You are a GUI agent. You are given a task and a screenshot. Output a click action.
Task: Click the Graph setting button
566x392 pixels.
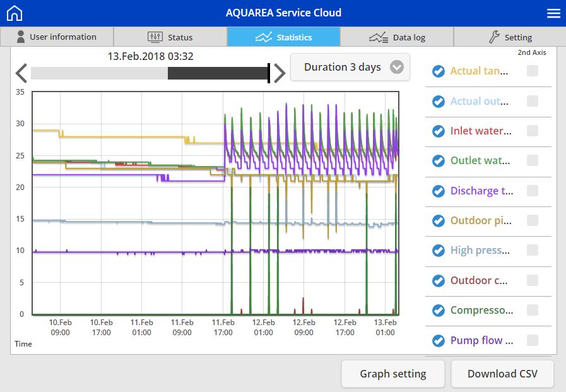393,374
